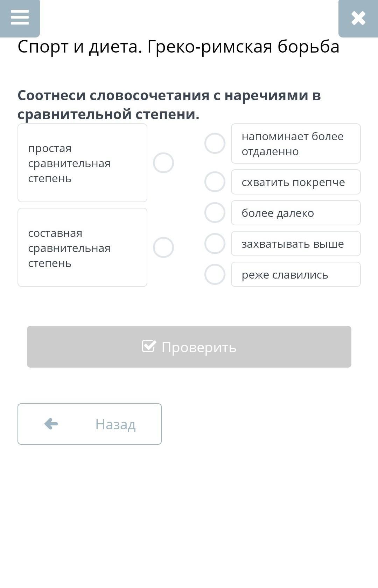This screenshot has height=588, width=378.
Task: Select the connector circle for простая сравнительная степень
Action: [x=163, y=163]
